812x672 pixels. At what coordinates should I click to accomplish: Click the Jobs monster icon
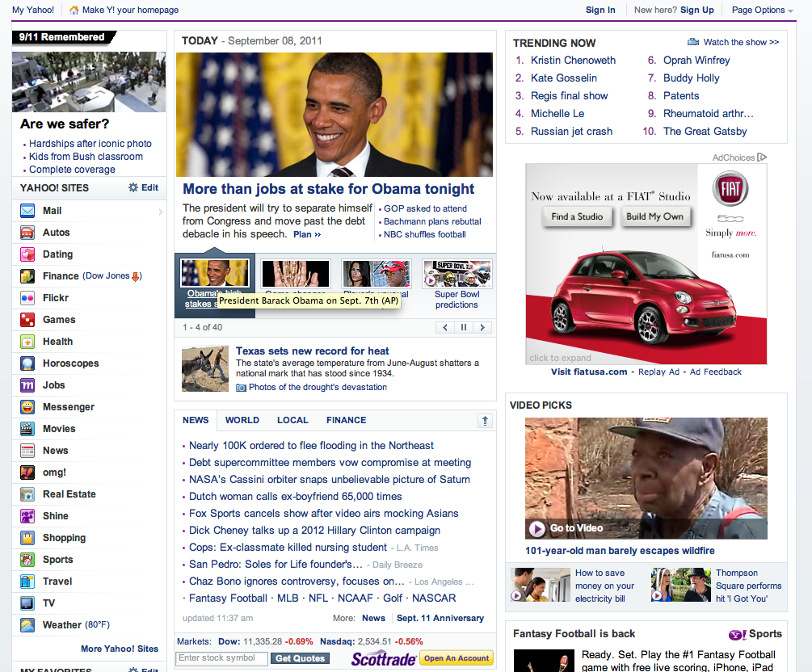[27, 385]
